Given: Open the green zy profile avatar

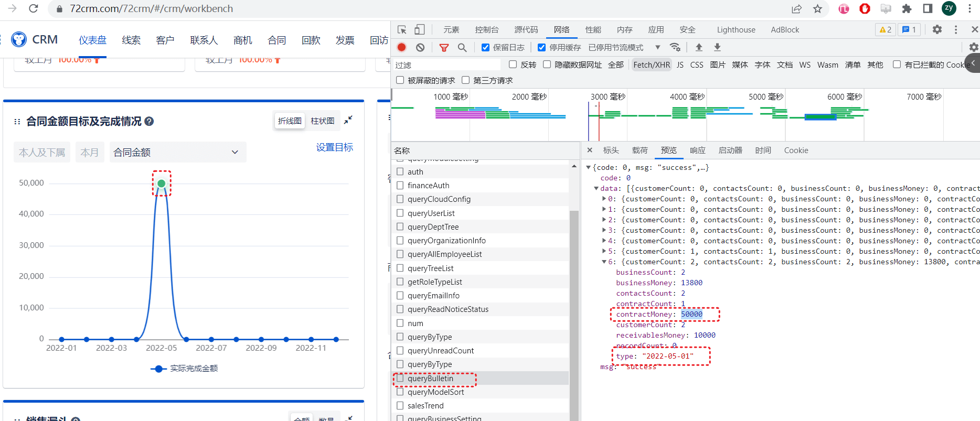Looking at the screenshot, I should tap(949, 8).
